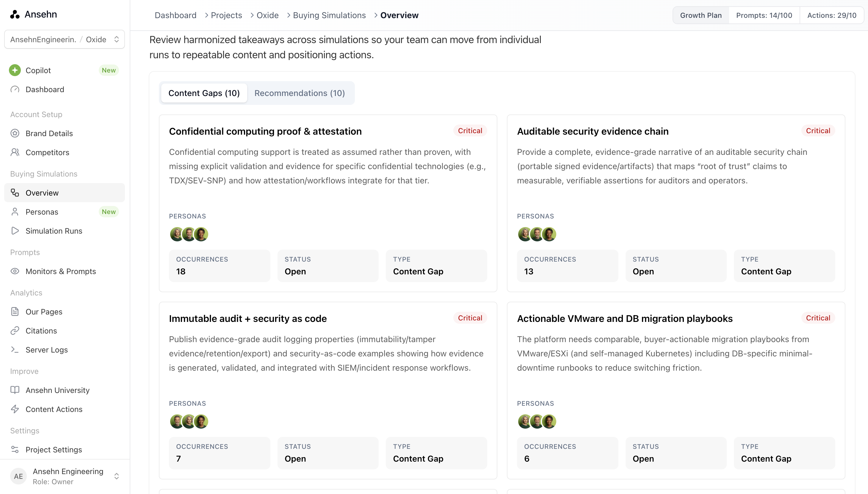This screenshot has width=868, height=494.
Task: Click the Personas user icon
Action: pos(15,212)
